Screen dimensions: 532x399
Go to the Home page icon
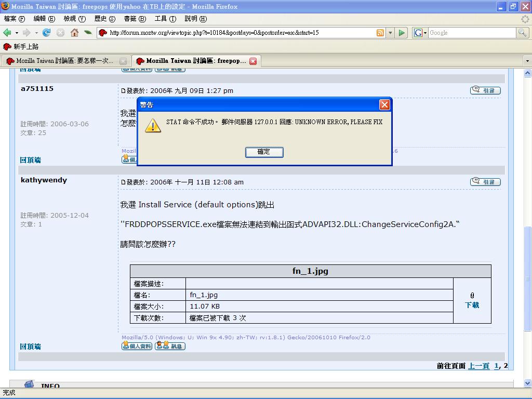tap(74, 33)
